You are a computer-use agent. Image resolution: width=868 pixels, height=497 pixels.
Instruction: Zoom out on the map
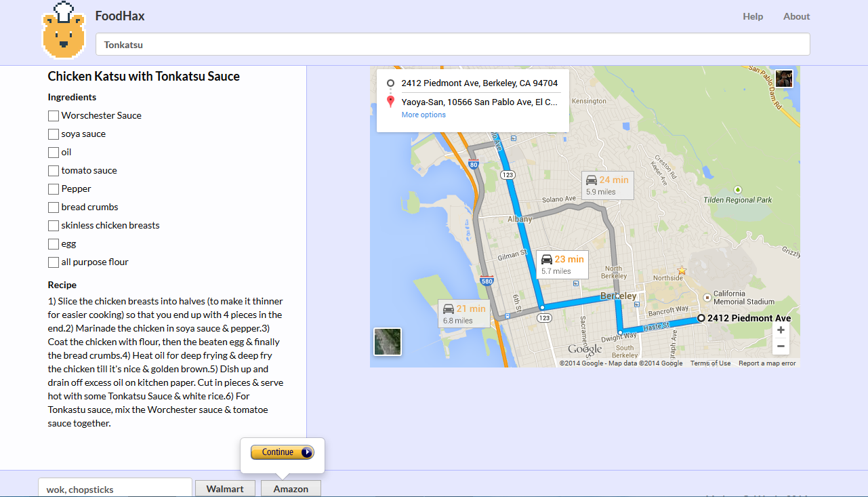781,346
